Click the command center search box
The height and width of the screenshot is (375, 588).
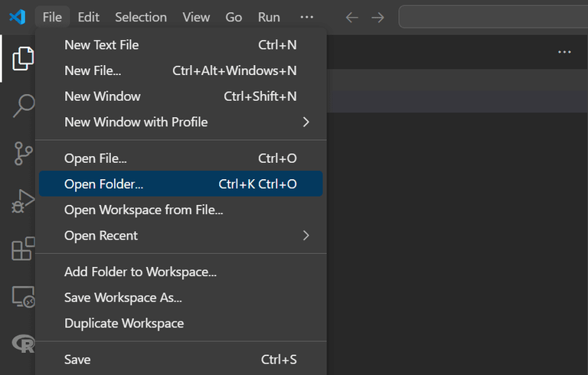[x=493, y=17]
